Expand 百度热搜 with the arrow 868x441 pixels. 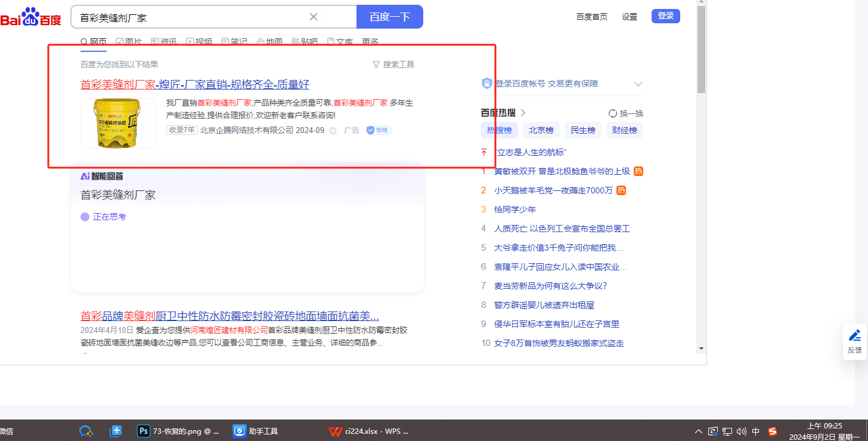coord(523,113)
